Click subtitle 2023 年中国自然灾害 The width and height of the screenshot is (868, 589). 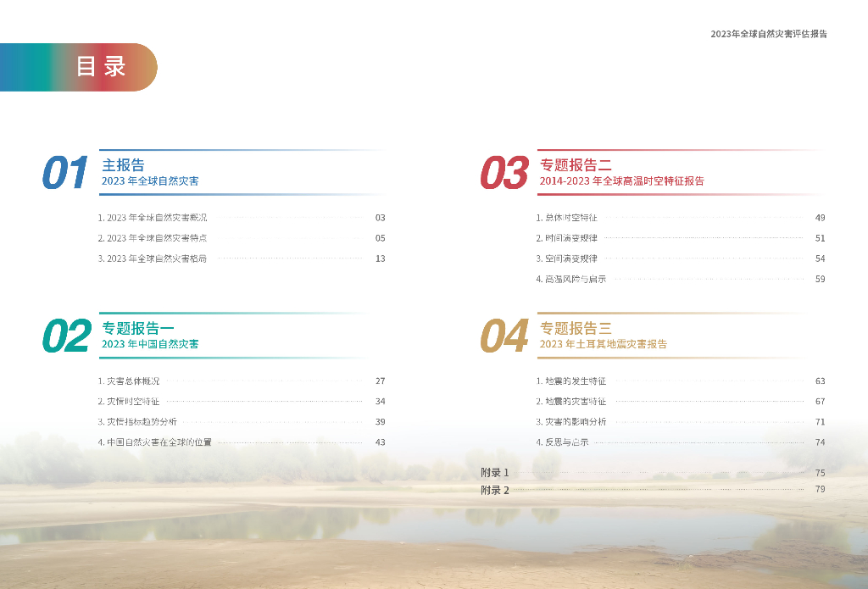(150, 344)
